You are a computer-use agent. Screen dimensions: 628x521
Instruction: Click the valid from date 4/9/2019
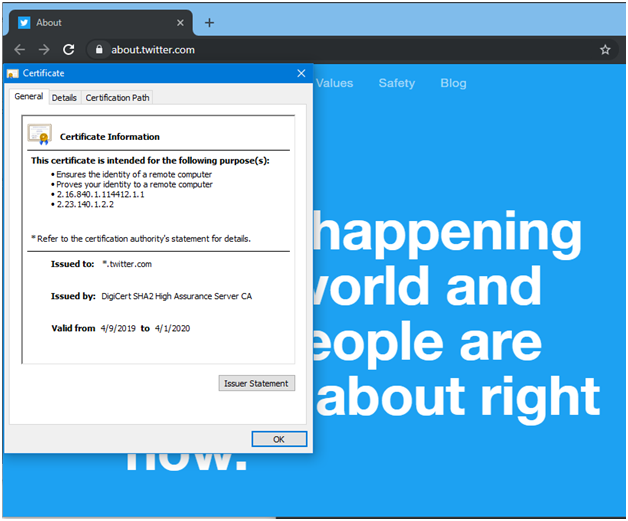pos(118,328)
